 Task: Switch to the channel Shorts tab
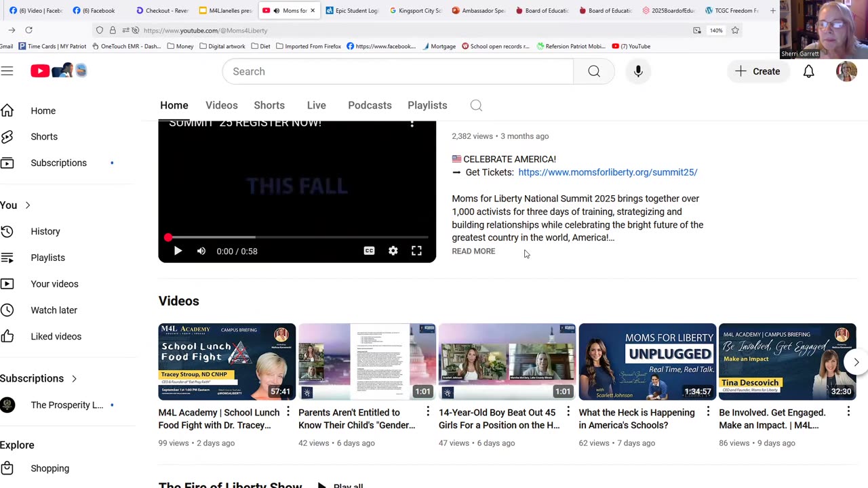tap(269, 105)
